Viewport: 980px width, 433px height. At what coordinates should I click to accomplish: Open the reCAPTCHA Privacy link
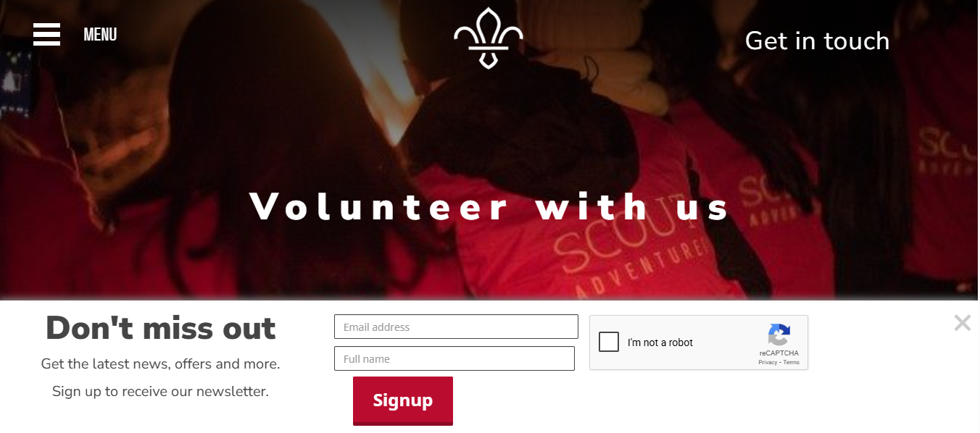pyautogui.click(x=768, y=362)
